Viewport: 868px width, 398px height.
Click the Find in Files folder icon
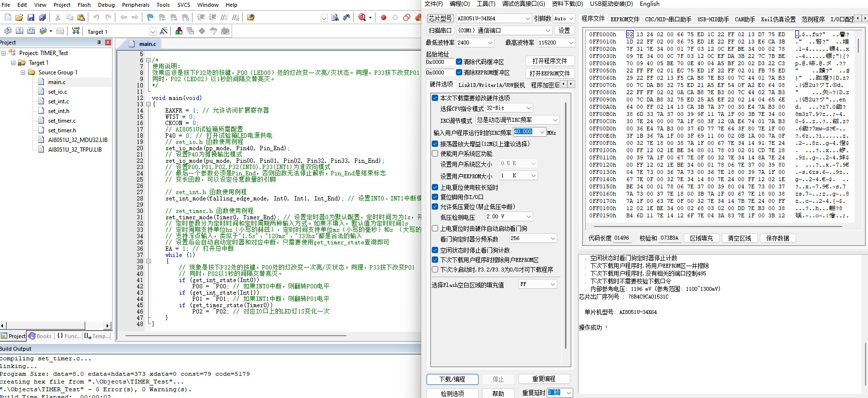pos(250,17)
